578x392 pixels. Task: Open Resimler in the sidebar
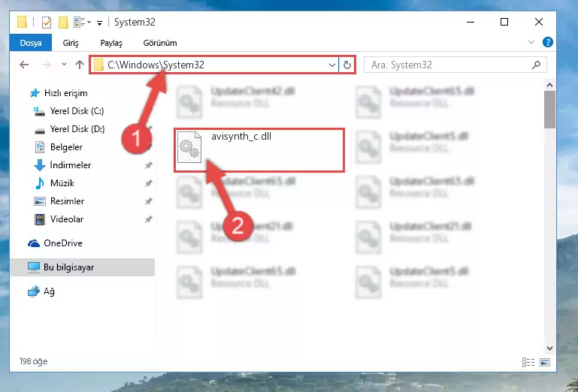pyautogui.click(x=67, y=201)
